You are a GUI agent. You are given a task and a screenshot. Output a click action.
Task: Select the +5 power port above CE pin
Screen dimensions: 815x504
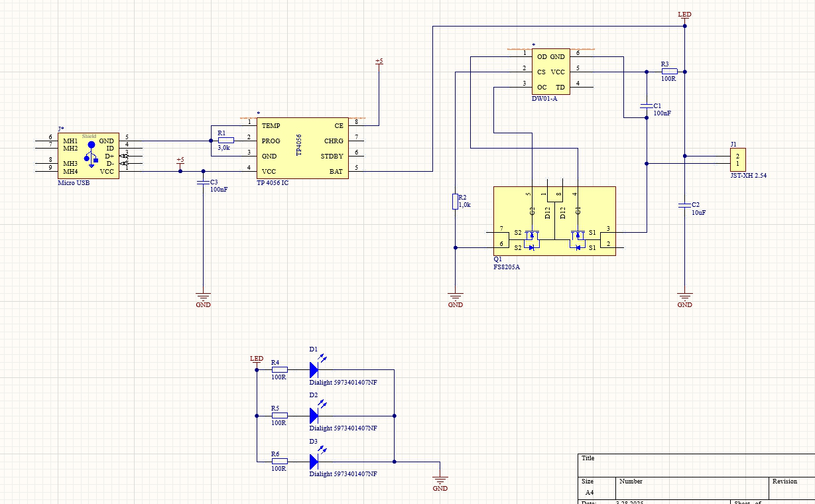click(379, 62)
